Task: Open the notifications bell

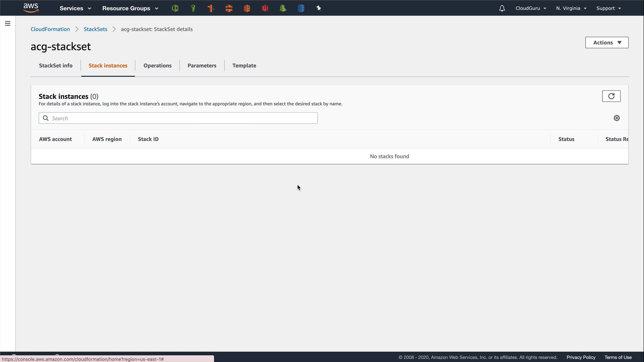Action: (502, 8)
